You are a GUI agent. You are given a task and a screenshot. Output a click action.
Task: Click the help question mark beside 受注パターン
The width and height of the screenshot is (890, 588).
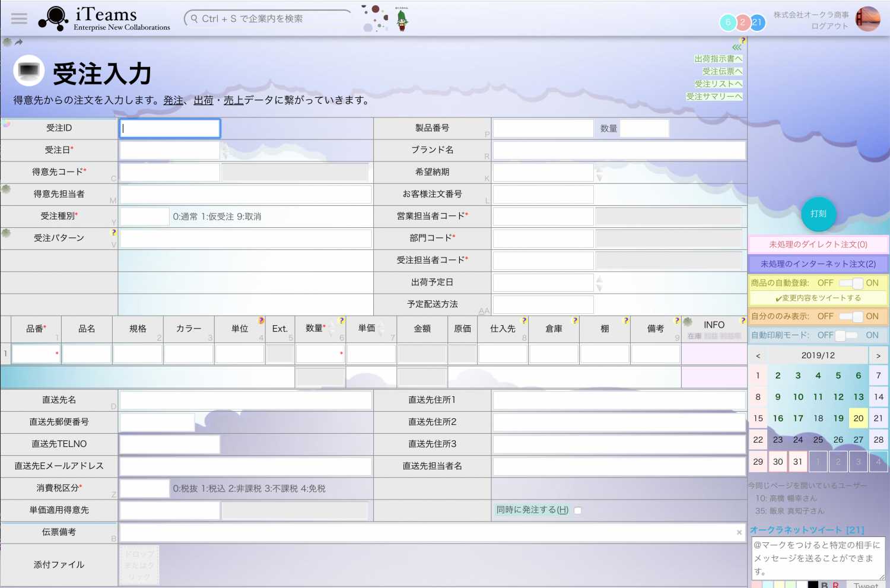[114, 233]
